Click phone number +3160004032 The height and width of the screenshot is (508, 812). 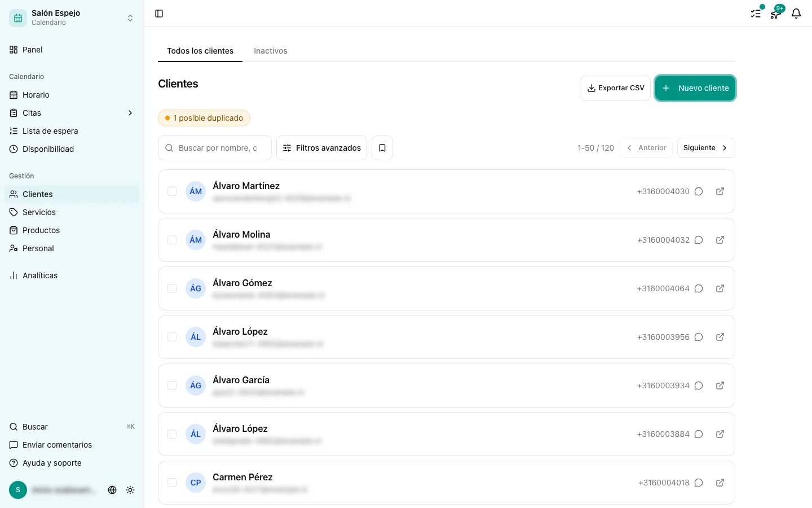[663, 240]
